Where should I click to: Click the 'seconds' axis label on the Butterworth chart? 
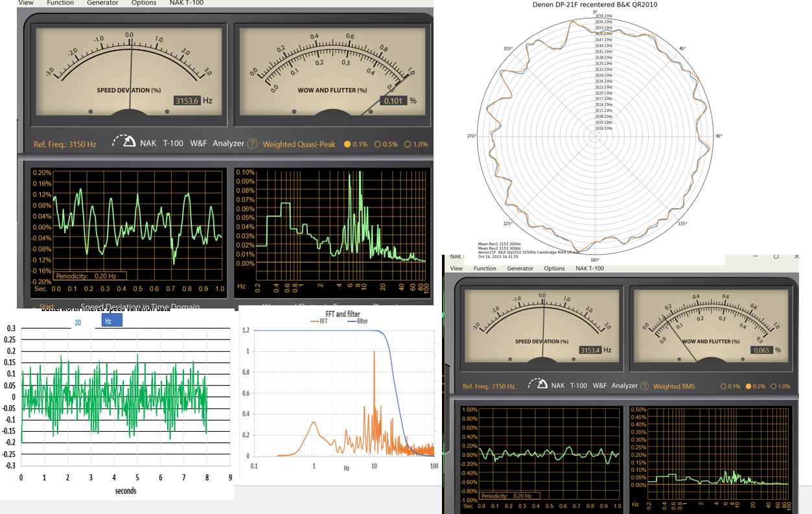(x=126, y=491)
